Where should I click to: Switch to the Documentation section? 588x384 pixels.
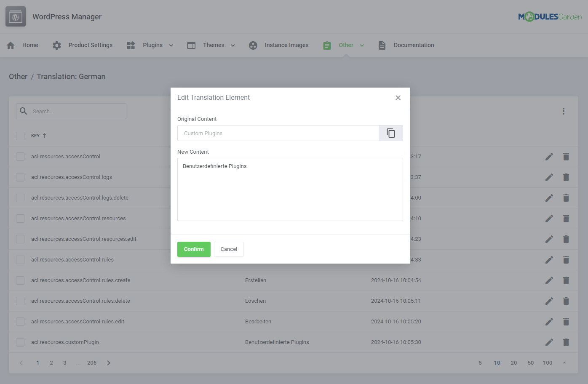click(x=414, y=45)
